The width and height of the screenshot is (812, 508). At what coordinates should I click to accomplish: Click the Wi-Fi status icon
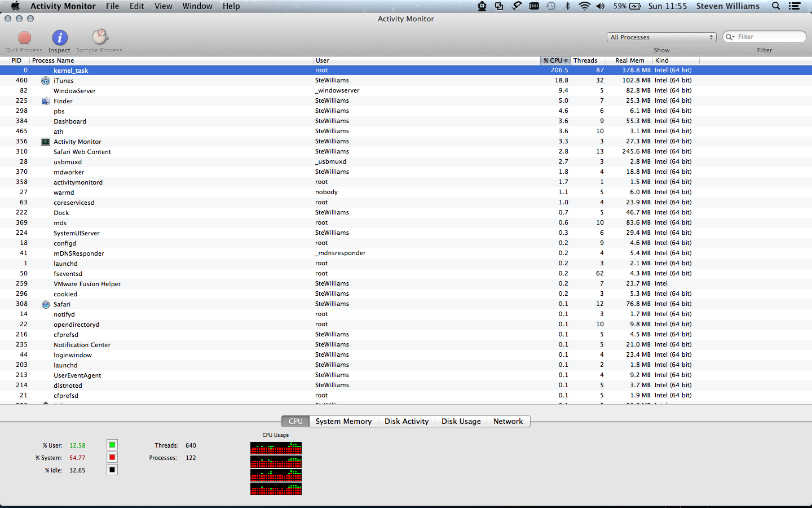pos(585,6)
